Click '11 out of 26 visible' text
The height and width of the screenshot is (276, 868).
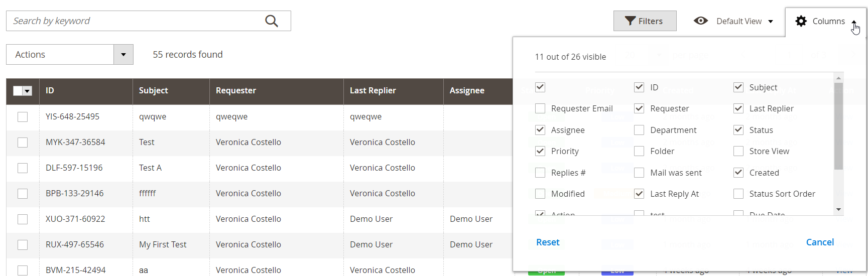pyautogui.click(x=570, y=57)
